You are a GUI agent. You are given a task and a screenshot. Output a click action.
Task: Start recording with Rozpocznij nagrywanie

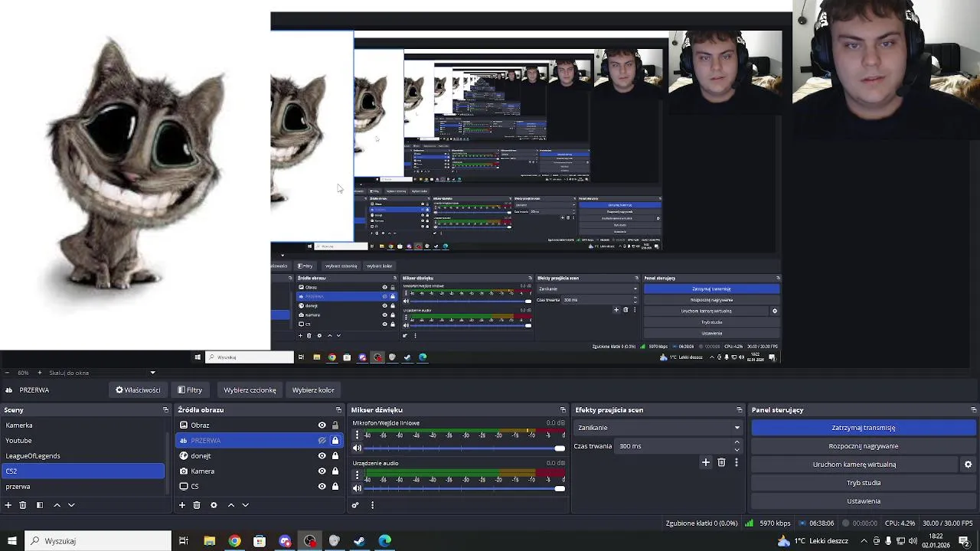(864, 446)
